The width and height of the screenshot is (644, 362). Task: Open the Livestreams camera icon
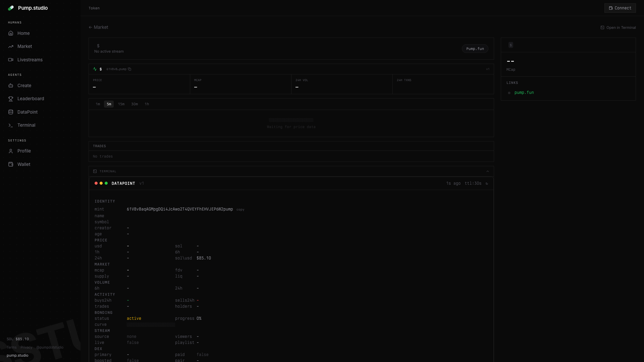pos(11,60)
